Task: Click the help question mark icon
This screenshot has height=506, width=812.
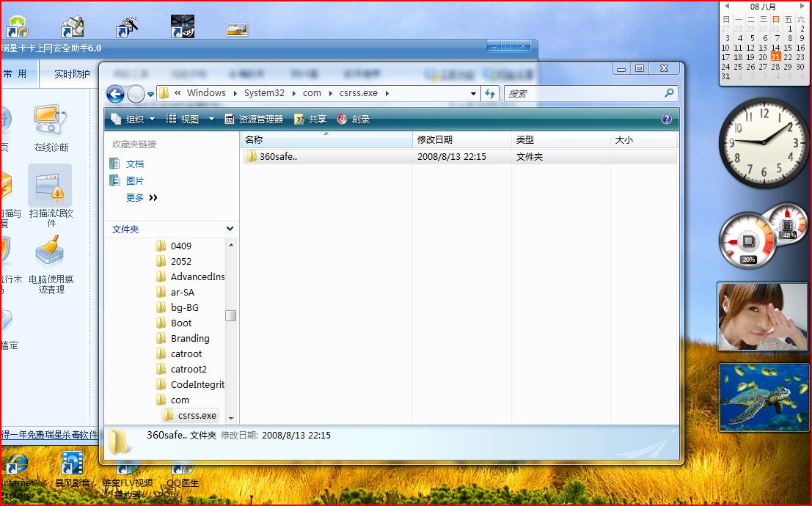Action: coord(666,119)
